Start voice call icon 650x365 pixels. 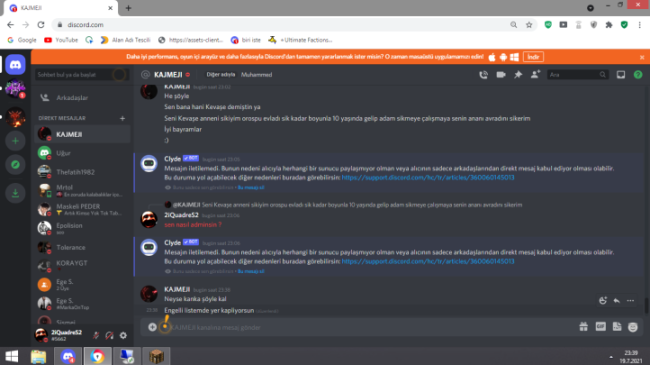pyautogui.click(x=483, y=75)
